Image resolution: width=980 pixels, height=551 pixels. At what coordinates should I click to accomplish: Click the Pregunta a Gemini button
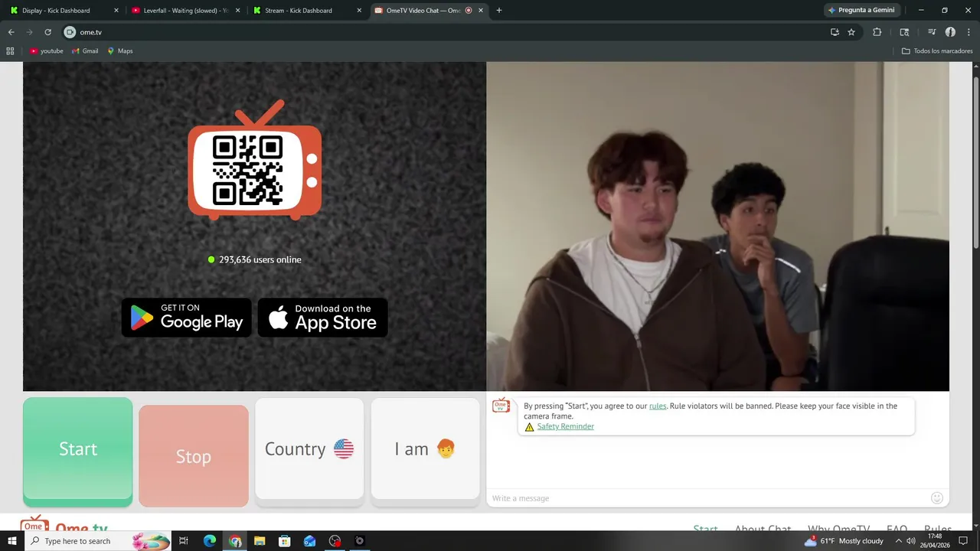click(862, 11)
